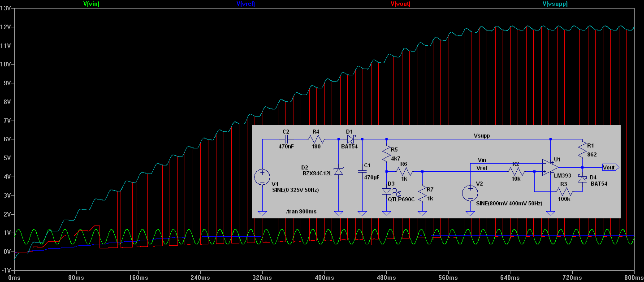Click the ground symbol under D2
This screenshot has width=644, height=282.
click(x=339, y=213)
